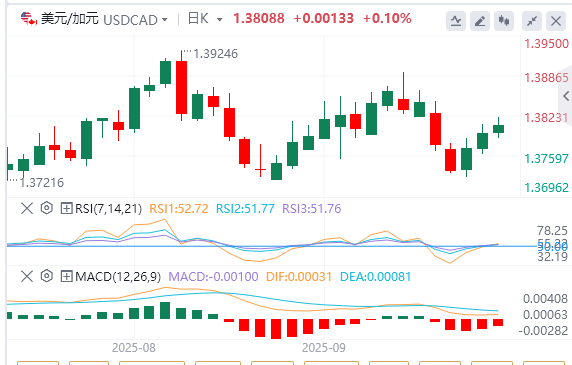Click the RSI(7,14,21) label

(x=108, y=209)
